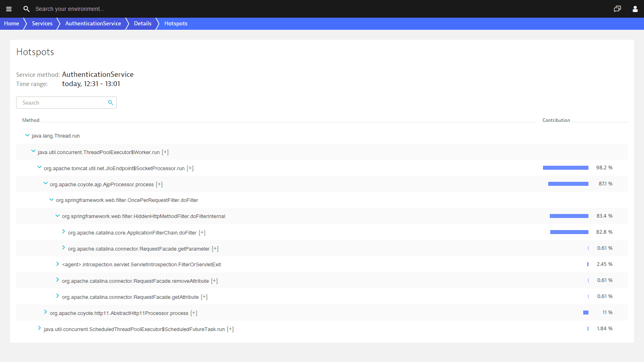
Task: Open the dashboards windows icon
Action: (x=617, y=9)
